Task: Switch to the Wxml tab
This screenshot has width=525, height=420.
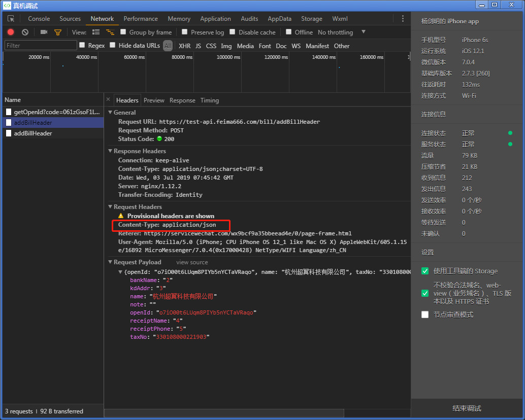Action: click(340, 19)
